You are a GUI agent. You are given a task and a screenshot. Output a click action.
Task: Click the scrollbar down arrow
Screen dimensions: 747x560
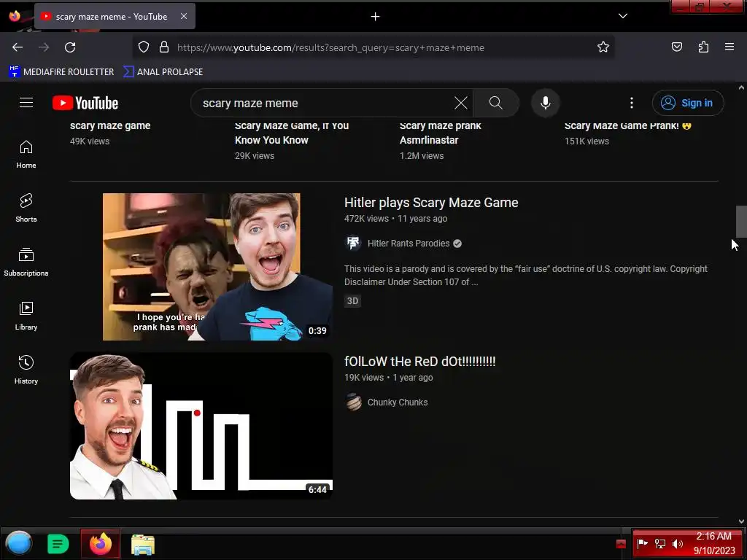tap(741, 521)
